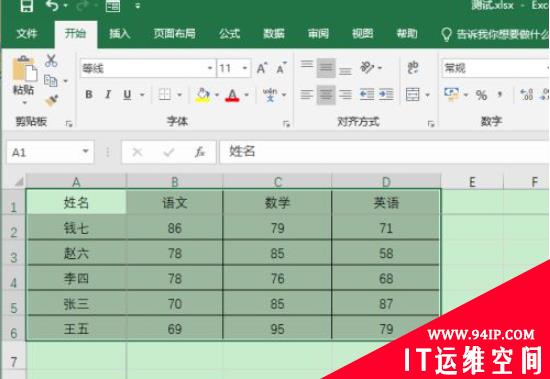Click the Save icon in the title bar
This screenshot has height=379, width=550.
27,5
